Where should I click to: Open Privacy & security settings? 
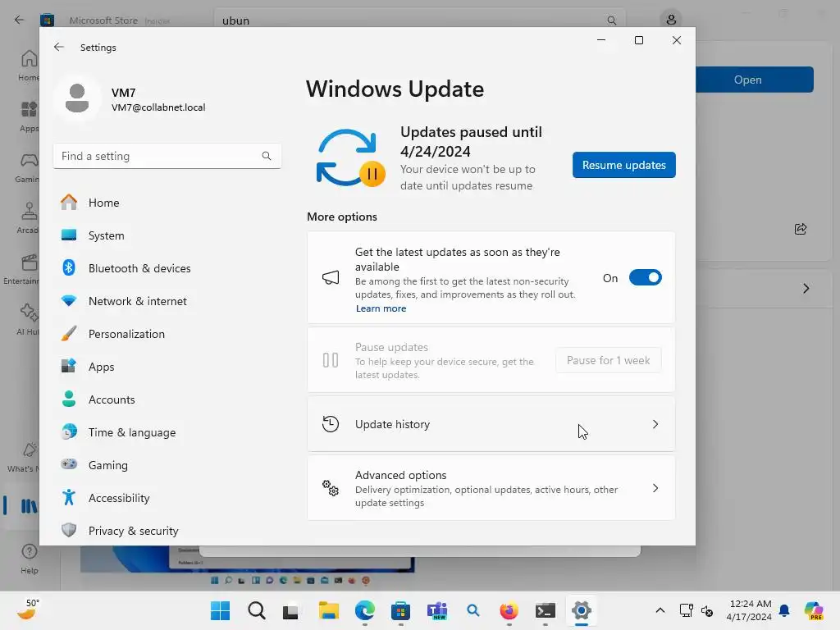pos(167,531)
